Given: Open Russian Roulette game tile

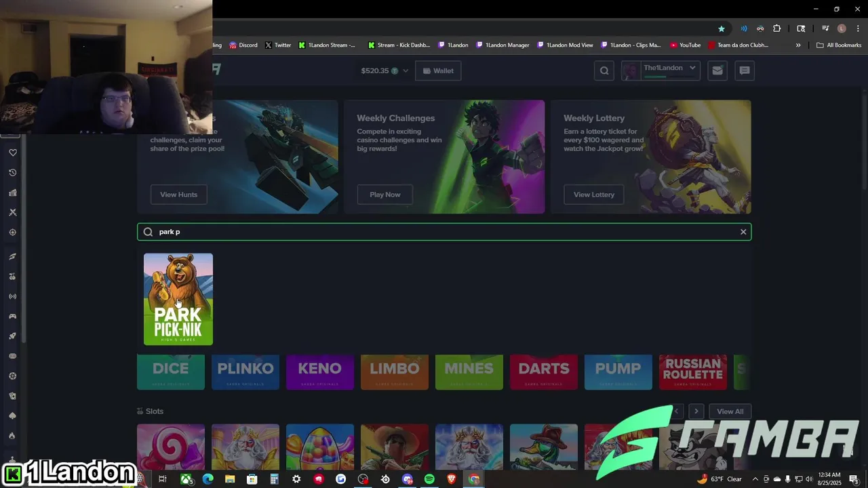Looking at the screenshot, I should tap(693, 372).
